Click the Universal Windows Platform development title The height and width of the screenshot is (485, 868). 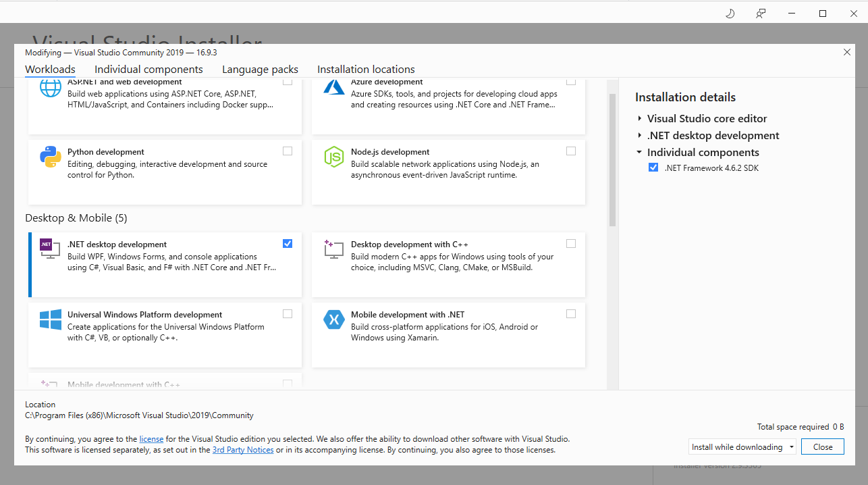point(144,315)
